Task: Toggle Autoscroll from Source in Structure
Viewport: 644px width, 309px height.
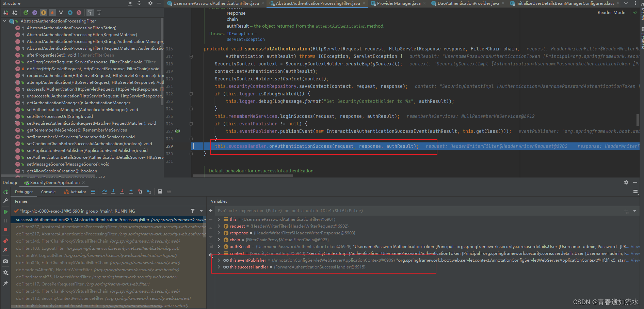Action: (99, 13)
